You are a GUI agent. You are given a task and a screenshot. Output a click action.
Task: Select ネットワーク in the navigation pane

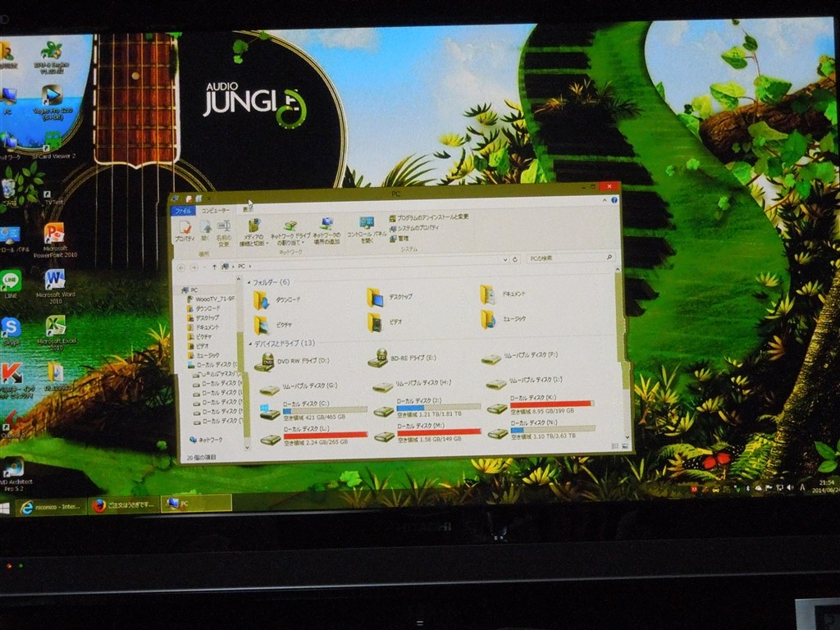(206, 440)
